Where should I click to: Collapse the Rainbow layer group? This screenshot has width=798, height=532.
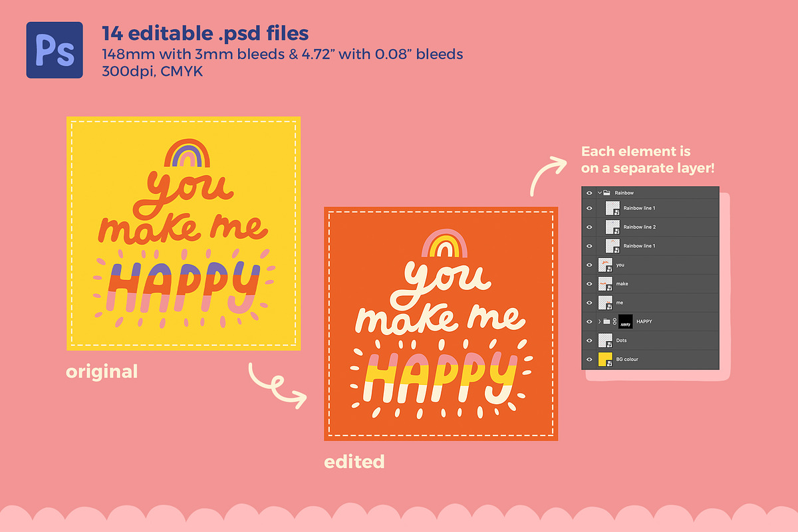(x=599, y=193)
